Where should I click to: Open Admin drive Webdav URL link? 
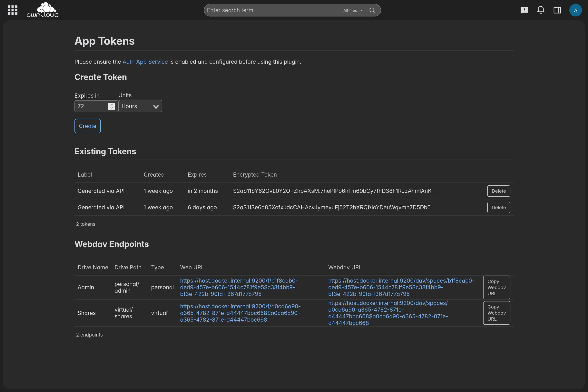(x=401, y=287)
